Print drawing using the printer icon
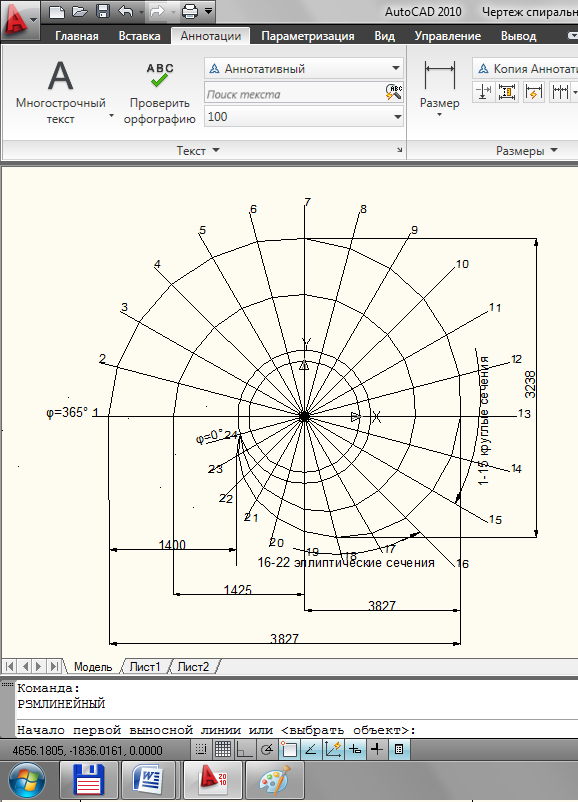 pyautogui.click(x=190, y=11)
